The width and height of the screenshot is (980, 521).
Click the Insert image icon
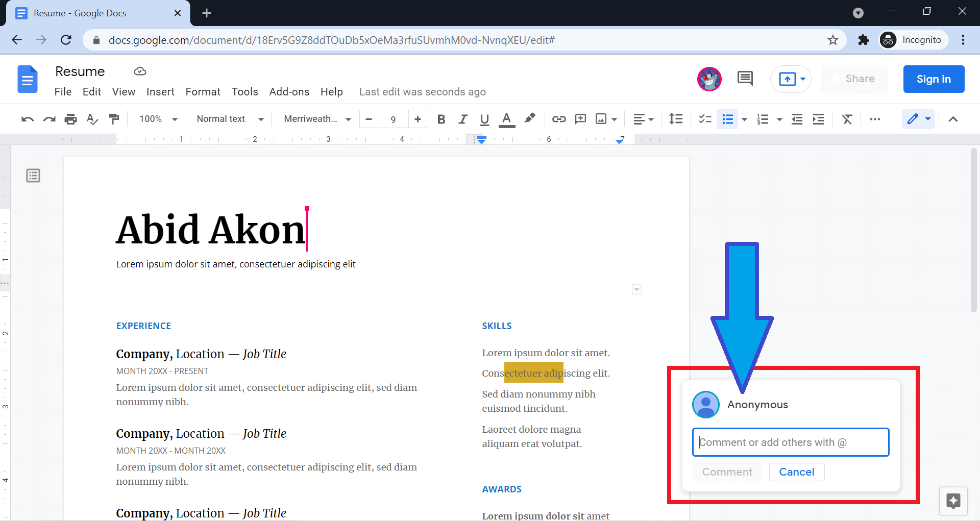pos(601,119)
